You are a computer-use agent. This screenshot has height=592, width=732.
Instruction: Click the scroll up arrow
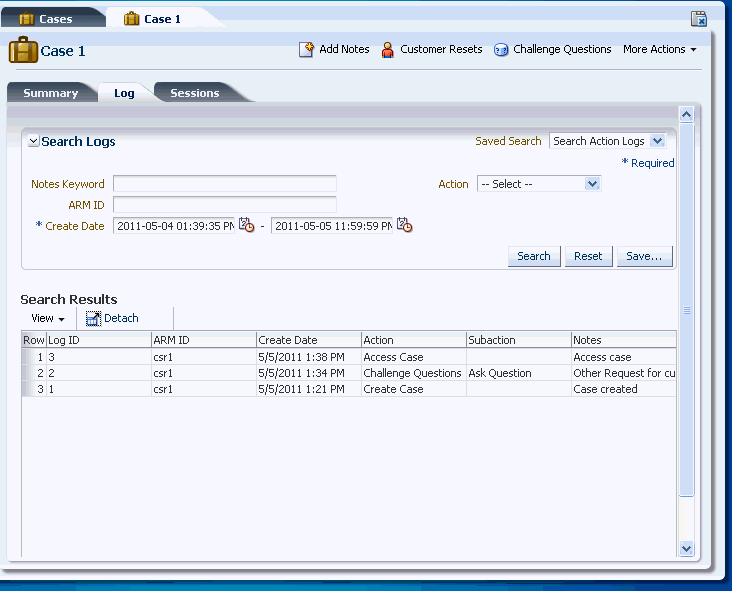(686, 114)
